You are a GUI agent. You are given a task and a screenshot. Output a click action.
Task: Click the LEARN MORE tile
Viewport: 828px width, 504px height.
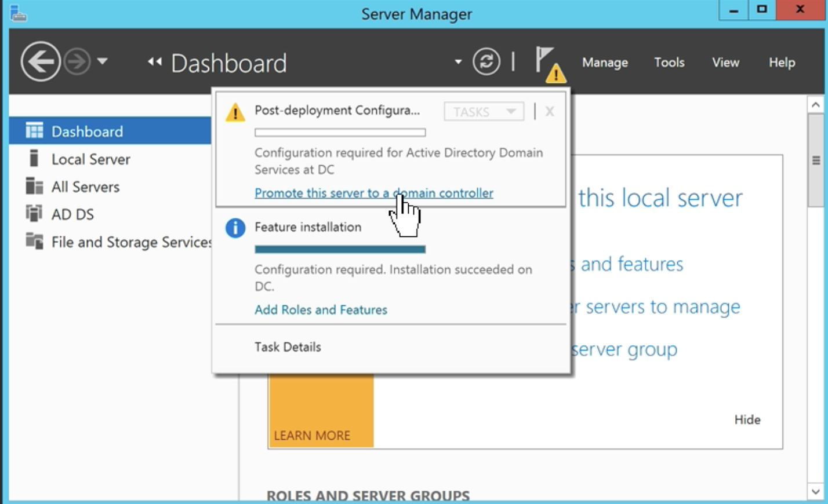[321, 411]
